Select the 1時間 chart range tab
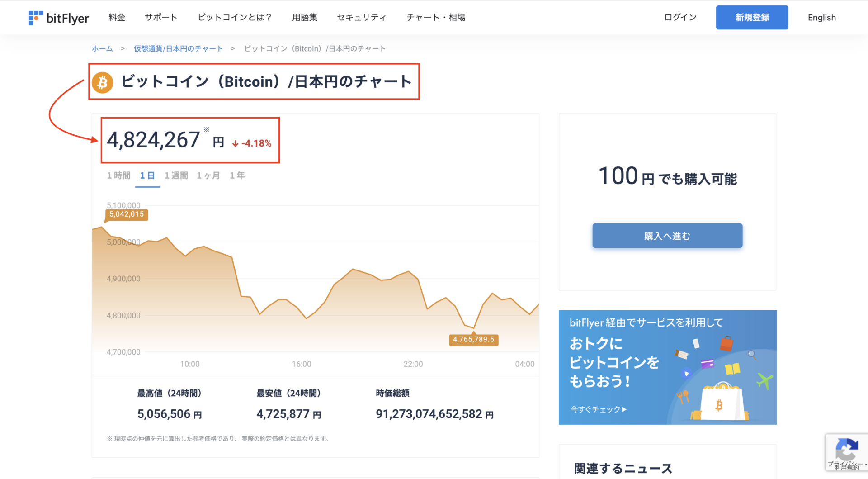The width and height of the screenshot is (868, 479). click(x=118, y=175)
